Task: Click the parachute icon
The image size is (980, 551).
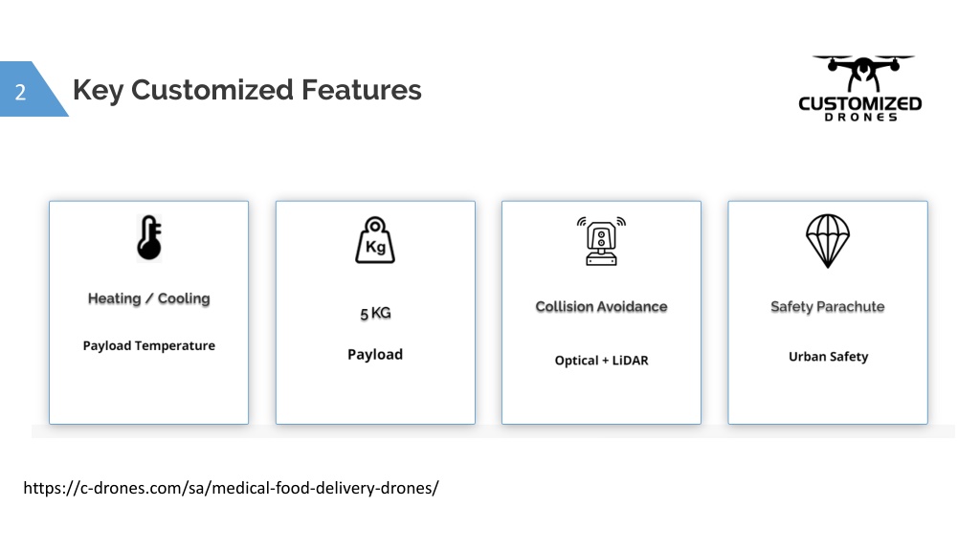Action: point(828,240)
